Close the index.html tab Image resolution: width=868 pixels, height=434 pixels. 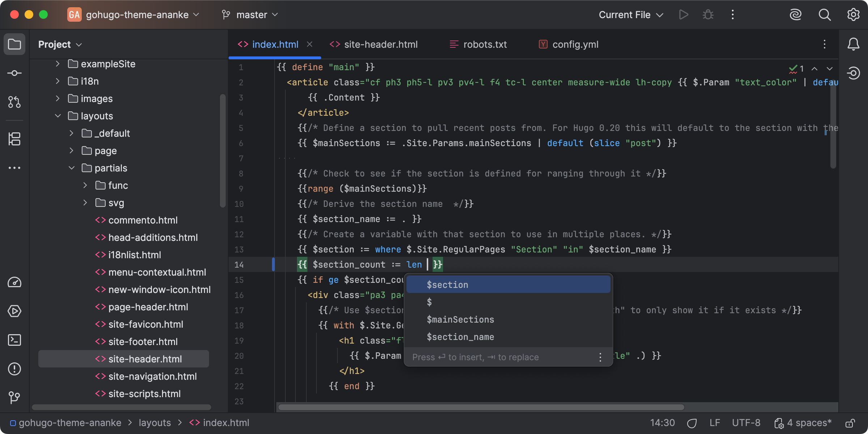(x=310, y=44)
